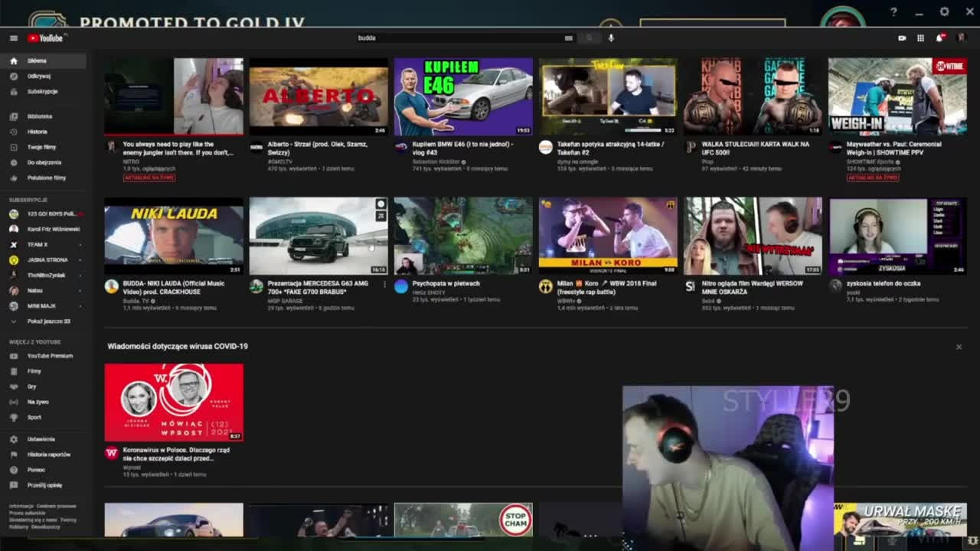Open Kupiłem BMW E46 video thumbnail
The height and width of the screenshot is (551, 980).
click(x=463, y=97)
